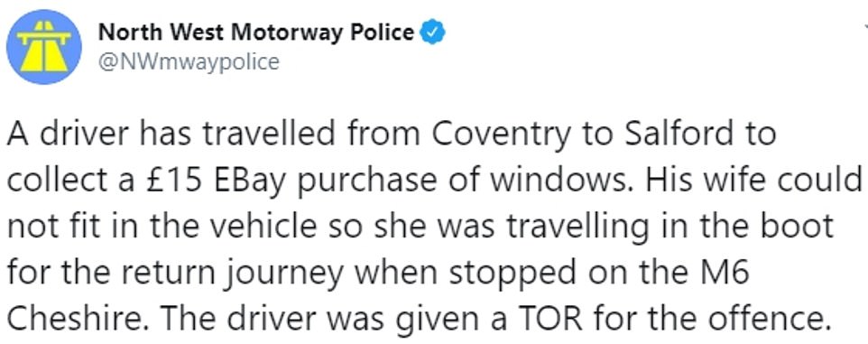Click the word Coventry in the tweet

[501, 136]
